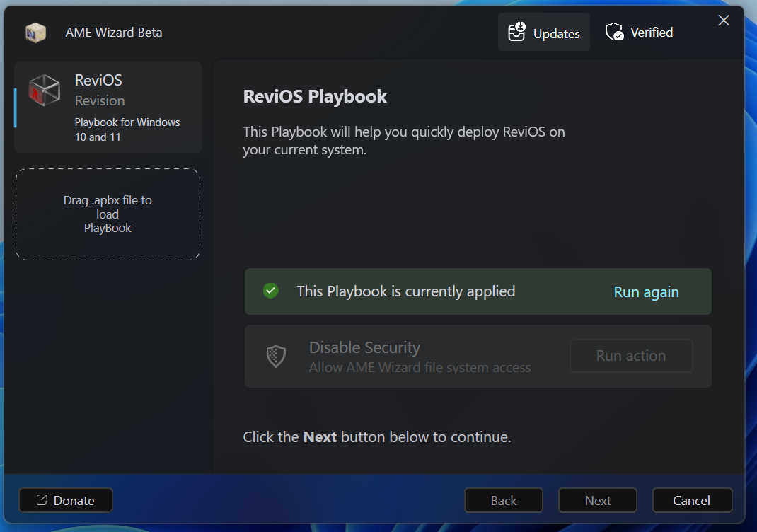Click the Updates inbox download icon

click(516, 32)
